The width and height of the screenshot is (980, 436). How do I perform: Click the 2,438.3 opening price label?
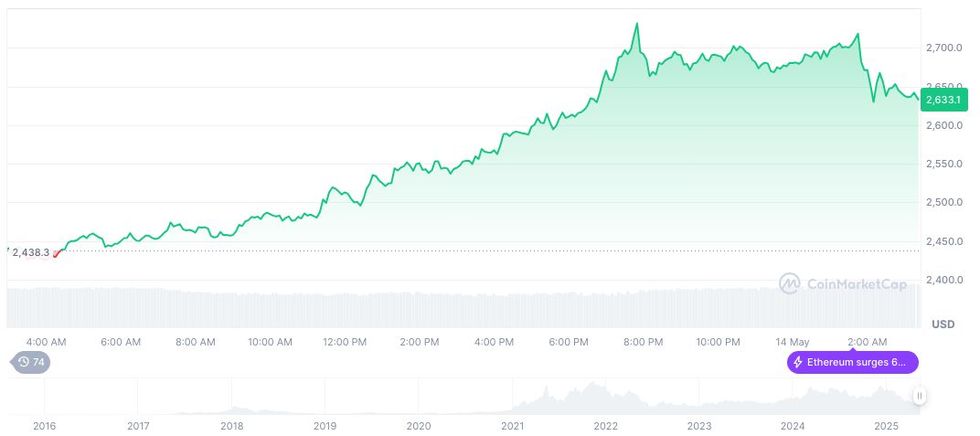tap(31, 252)
